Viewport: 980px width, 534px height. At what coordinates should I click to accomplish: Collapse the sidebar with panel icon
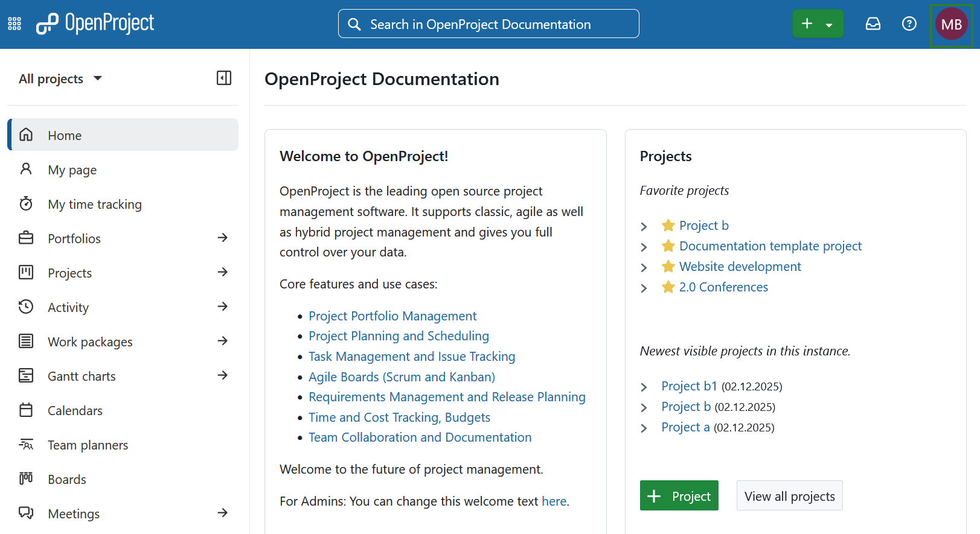pos(224,78)
